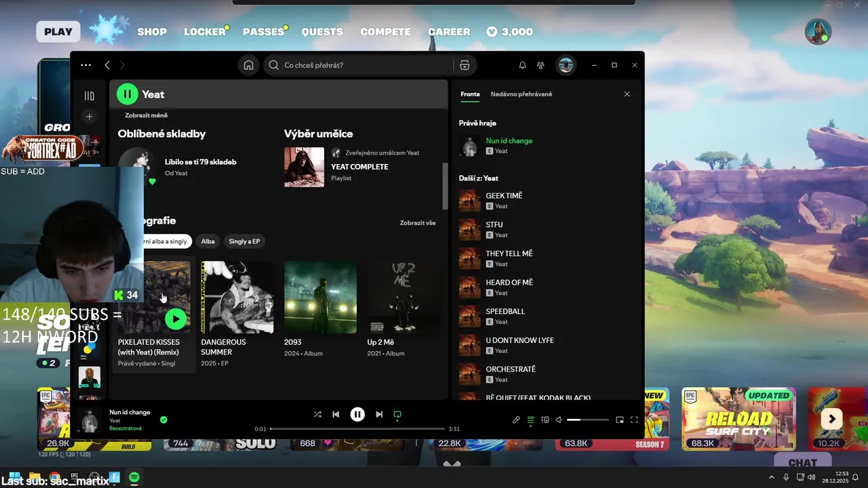
Task: Show hidden tray icons chevron
Action: [x=772, y=477]
